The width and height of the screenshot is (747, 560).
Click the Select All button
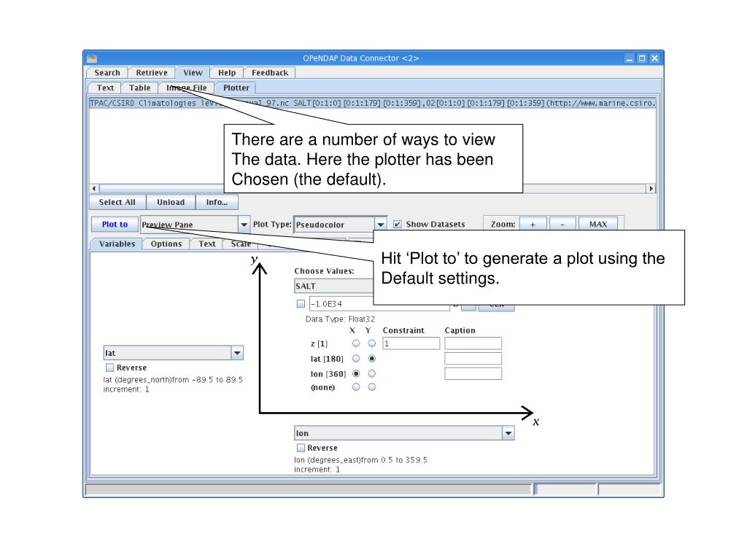[117, 202]
